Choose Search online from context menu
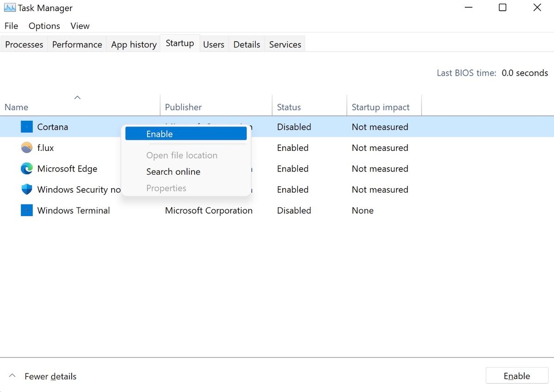Image resolution: width=554 pixels, height=392 pixels. 173,172
